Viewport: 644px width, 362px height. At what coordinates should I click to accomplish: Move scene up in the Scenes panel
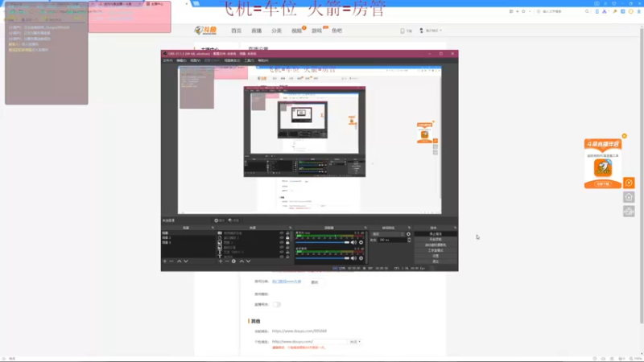[179, 261]
